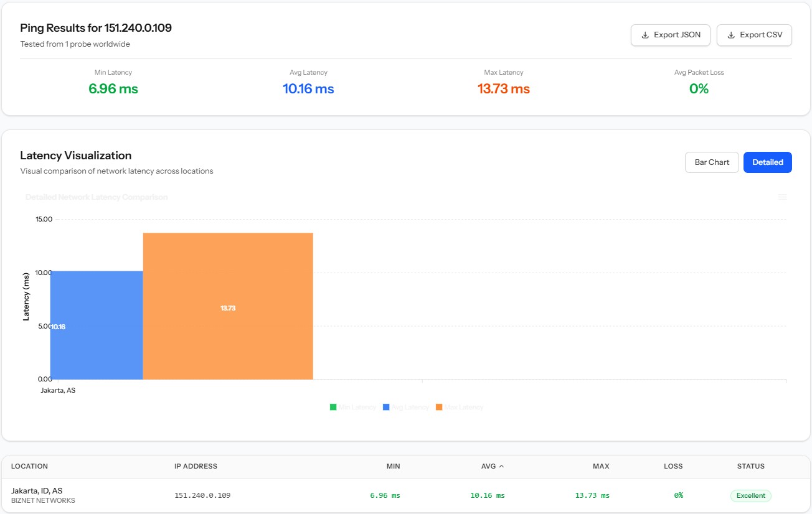Toggle Max Latency series in legend

[x=460, y=407]
